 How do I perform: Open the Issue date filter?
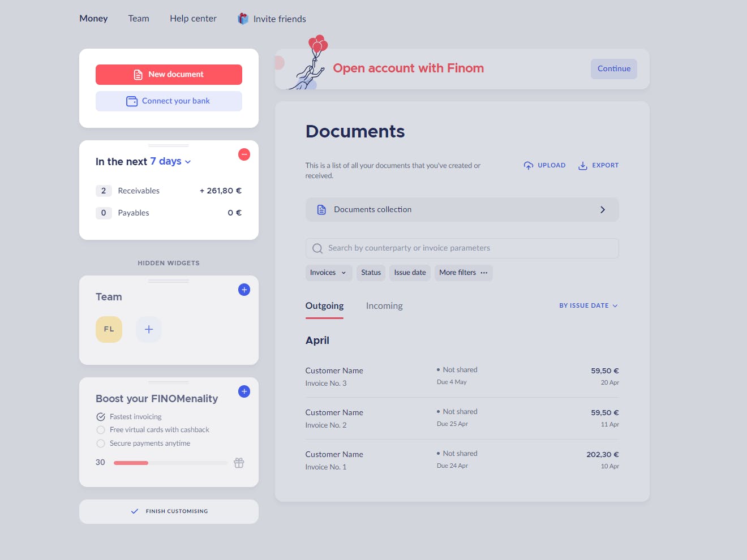click(410, 273)
